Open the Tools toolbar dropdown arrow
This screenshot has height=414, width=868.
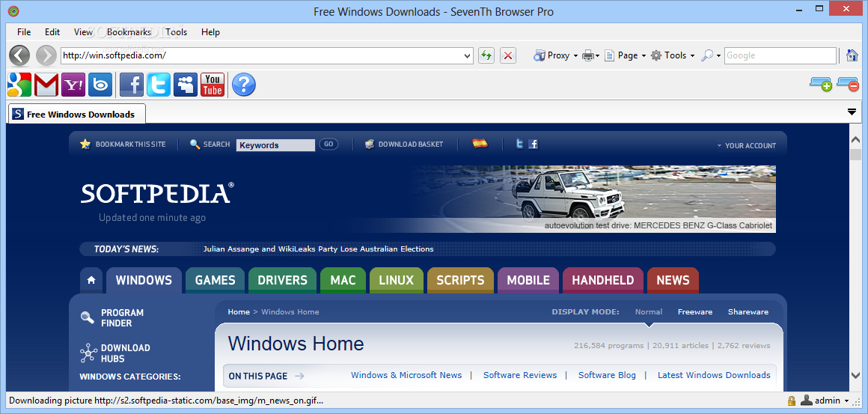692,56
